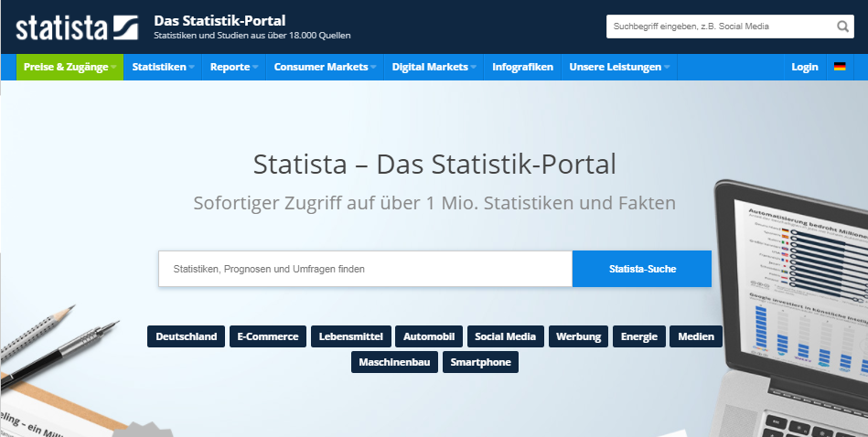Open the Statistiken dropdown menu
868x437 pixels.
tap(163, 67)
